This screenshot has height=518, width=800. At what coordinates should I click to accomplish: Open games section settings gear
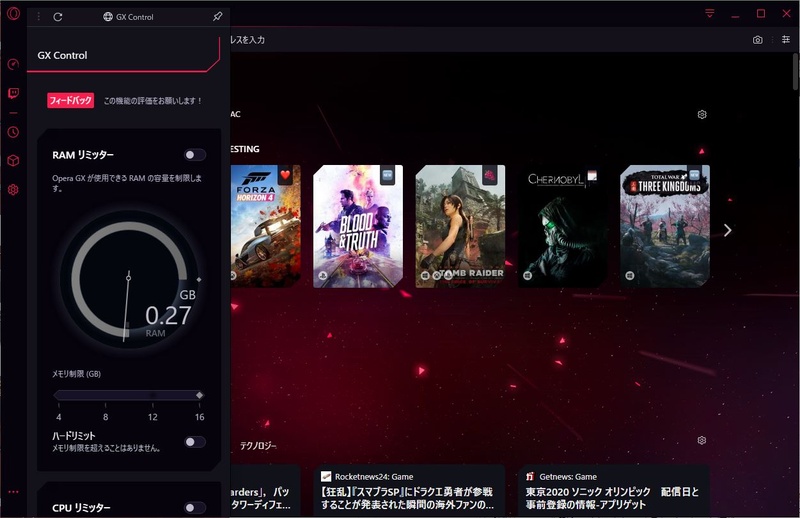tap(702, 114)
